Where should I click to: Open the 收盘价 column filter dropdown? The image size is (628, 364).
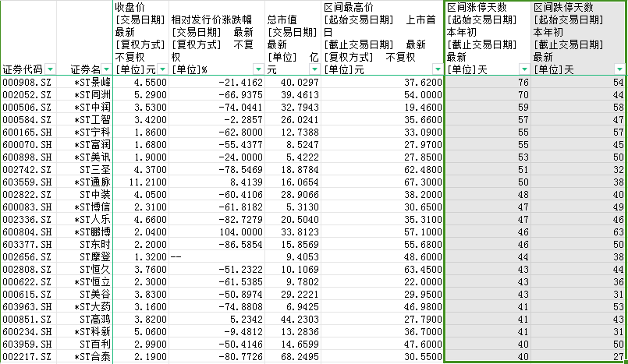[x=162, y=69]
